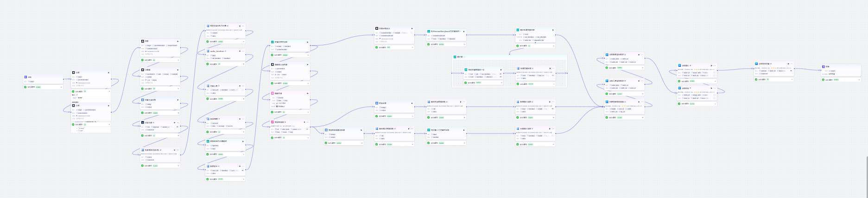Select the audio_timelines node title
This screenshot has height=198, width=868.
(x=217, y=51)
